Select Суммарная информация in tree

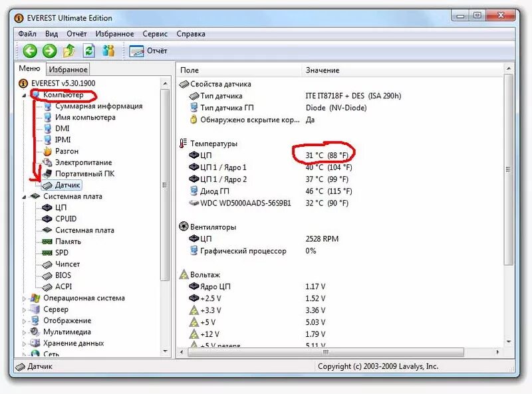pos(98,106)
